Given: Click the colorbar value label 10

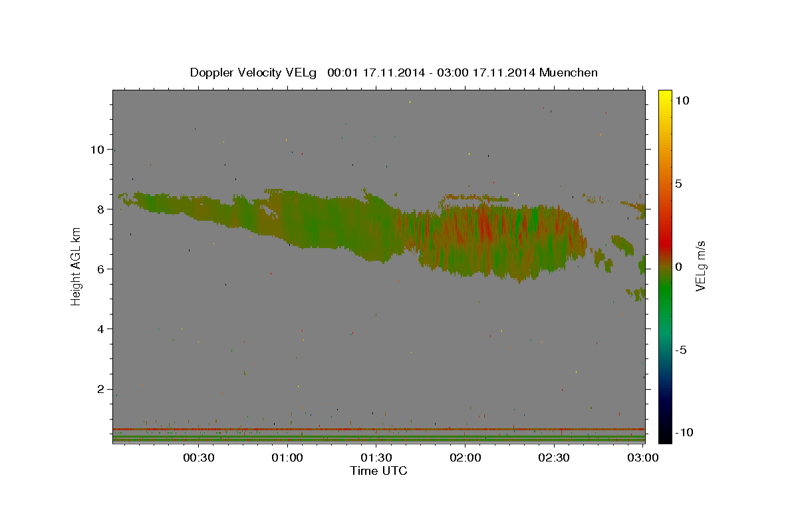Looking at the screenshot, I should pos(682,100).
